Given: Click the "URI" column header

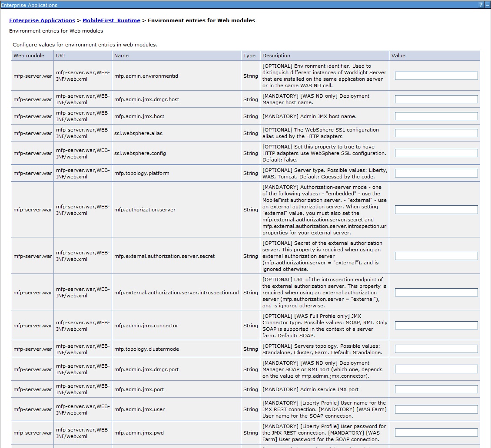Looking at the screenshot, I should (x=83, y=56).
